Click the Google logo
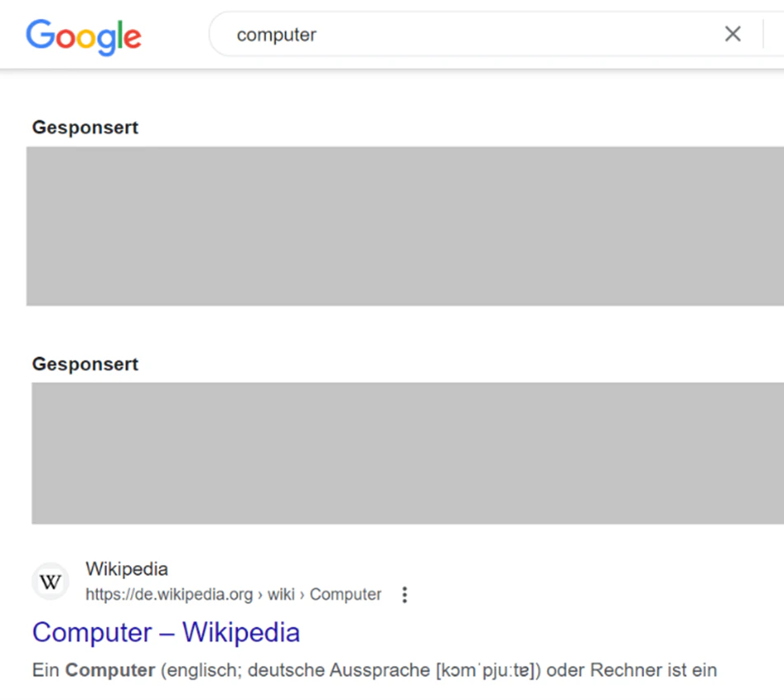The width and height of the screenshot is (784, 700). (x=83, y=37)
